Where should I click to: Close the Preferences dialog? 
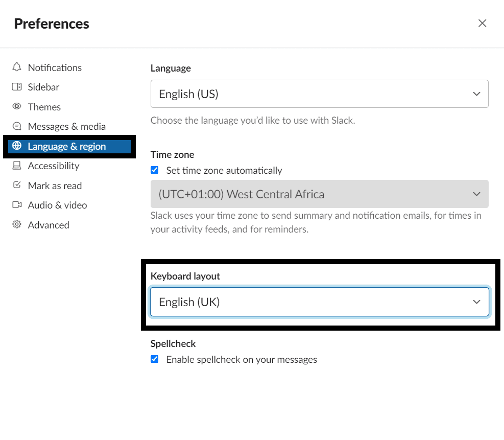coord(482,23)
